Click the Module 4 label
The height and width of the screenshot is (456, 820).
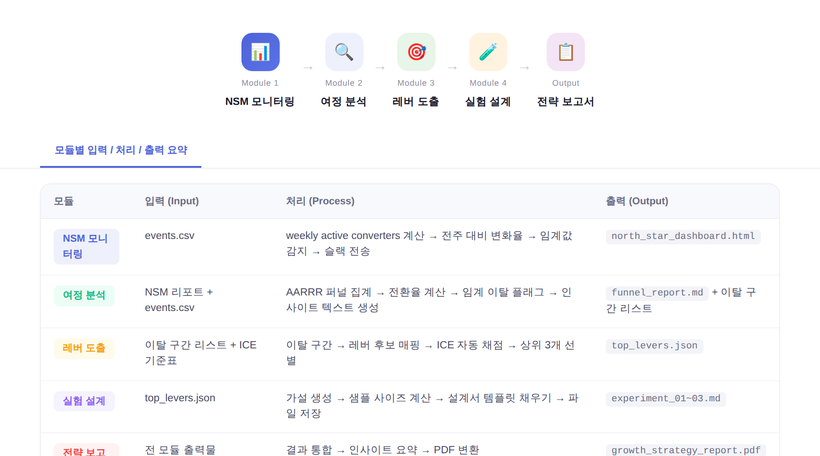(x=488, y=83)
